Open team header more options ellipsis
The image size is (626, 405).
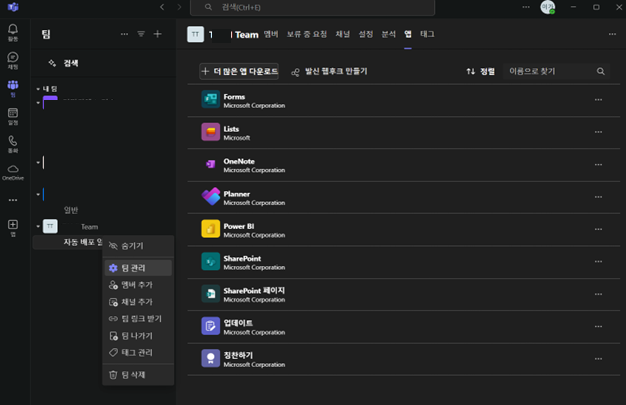coord(612,34)
